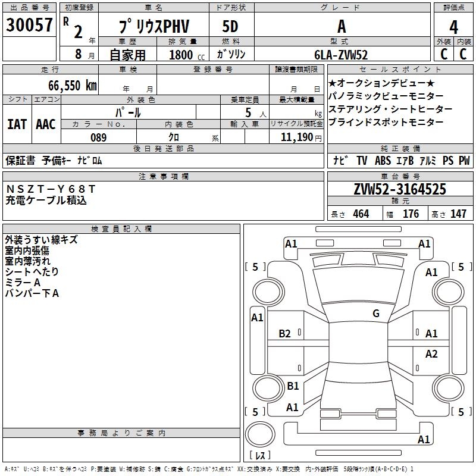The image size is (476, 476).
Task: Click the length value 464
Action: [x=361, y=214]
